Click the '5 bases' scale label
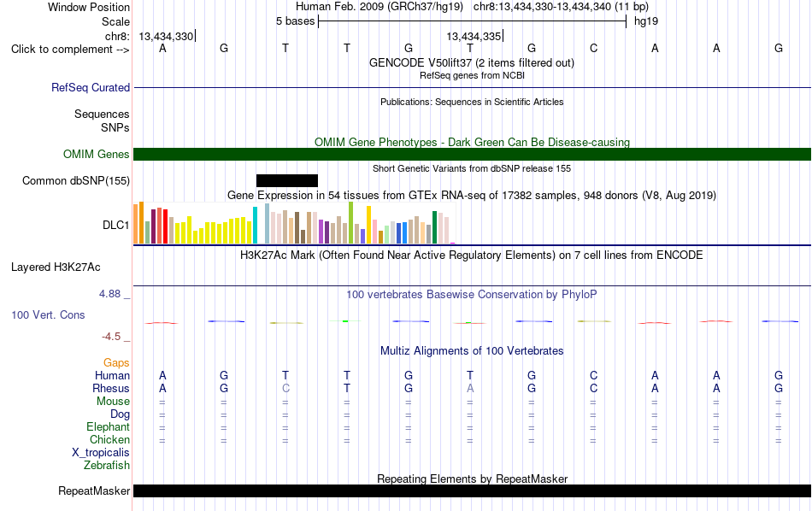812x511 pixels. click(295, 21)
